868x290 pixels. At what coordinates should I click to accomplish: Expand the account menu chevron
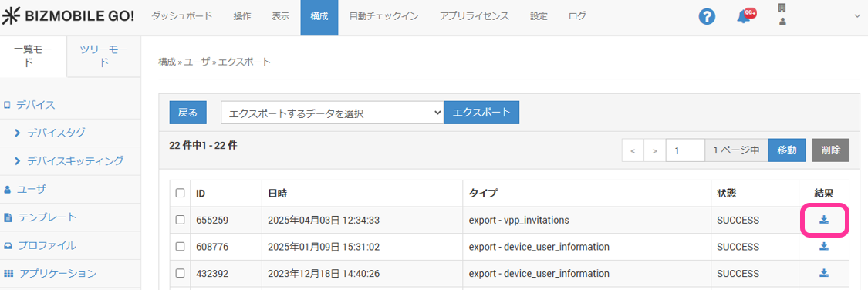coord(857,17)
